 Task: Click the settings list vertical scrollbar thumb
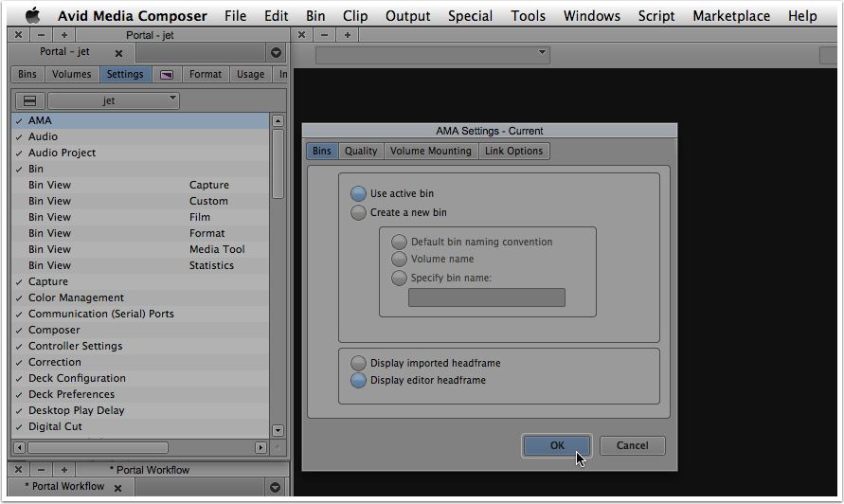278,164
